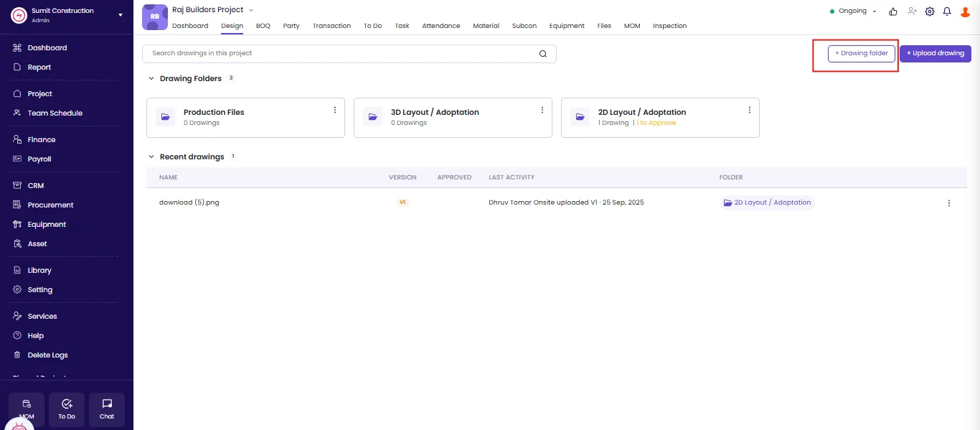Click the settings gear icon in top bar
Viewport: 980px width, 430px height.
click(930, 11)
